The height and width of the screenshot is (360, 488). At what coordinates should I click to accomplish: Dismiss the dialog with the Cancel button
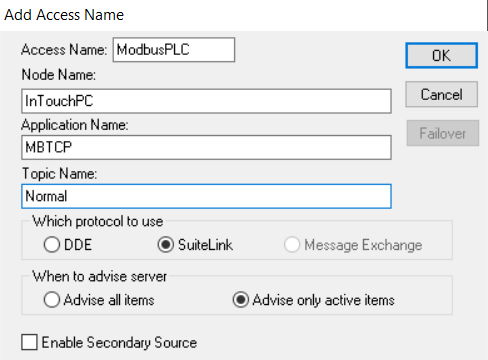[441, 94]
